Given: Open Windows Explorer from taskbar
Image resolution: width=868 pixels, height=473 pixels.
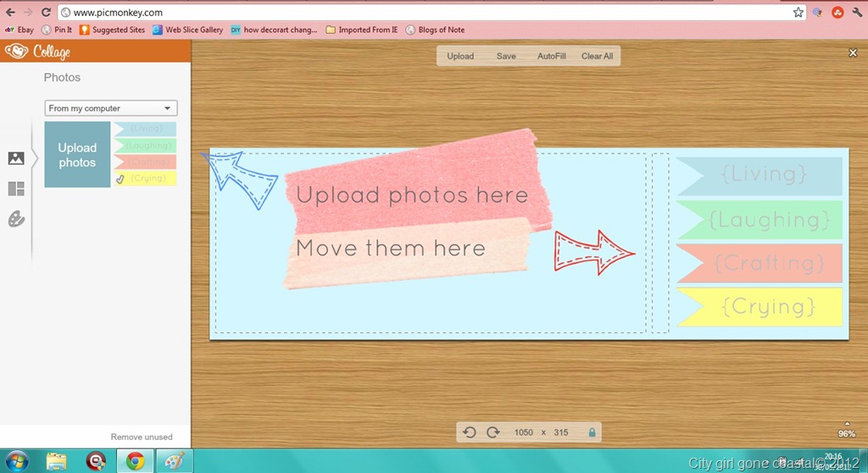Looking at the screenshot, I should 57,461.
